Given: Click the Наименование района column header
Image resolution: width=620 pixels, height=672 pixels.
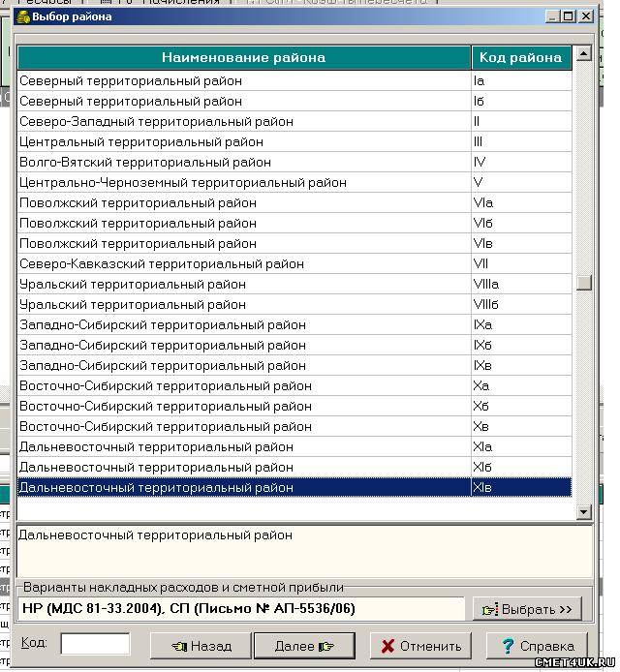Looking at the screenshot, I should (243, 57).
